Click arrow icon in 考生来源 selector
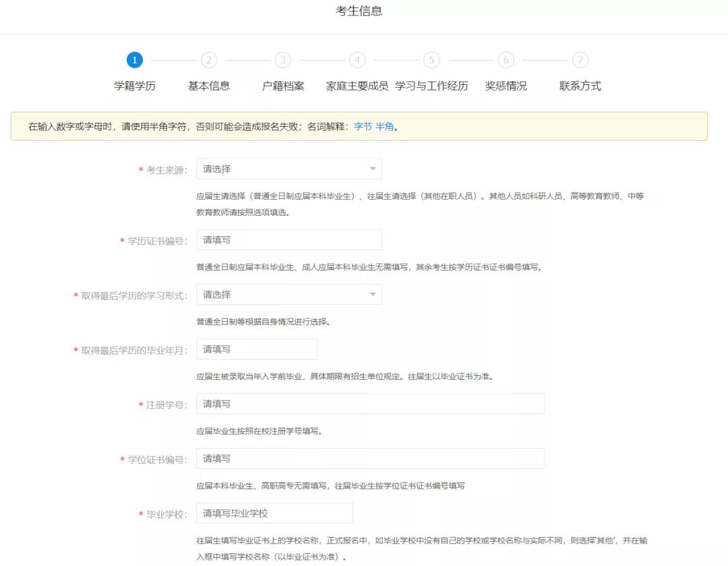This screenshot has height=566, width=728. [373, 169]
